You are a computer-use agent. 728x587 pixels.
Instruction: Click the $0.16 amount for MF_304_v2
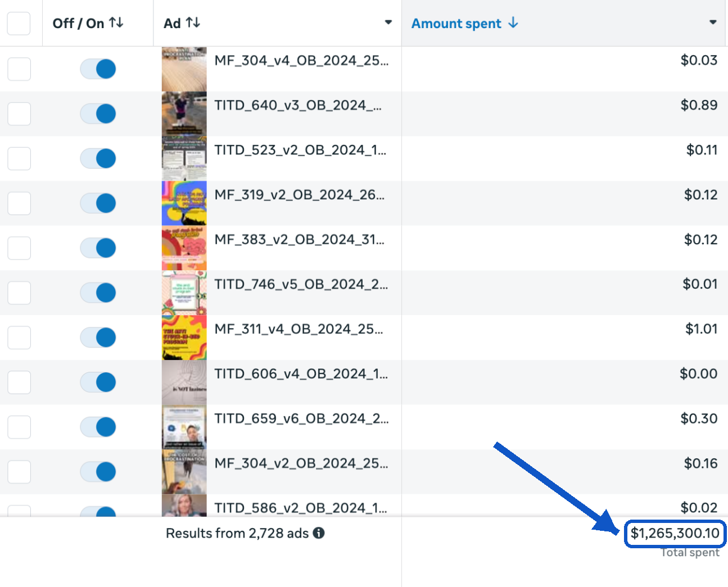(700, 463)
